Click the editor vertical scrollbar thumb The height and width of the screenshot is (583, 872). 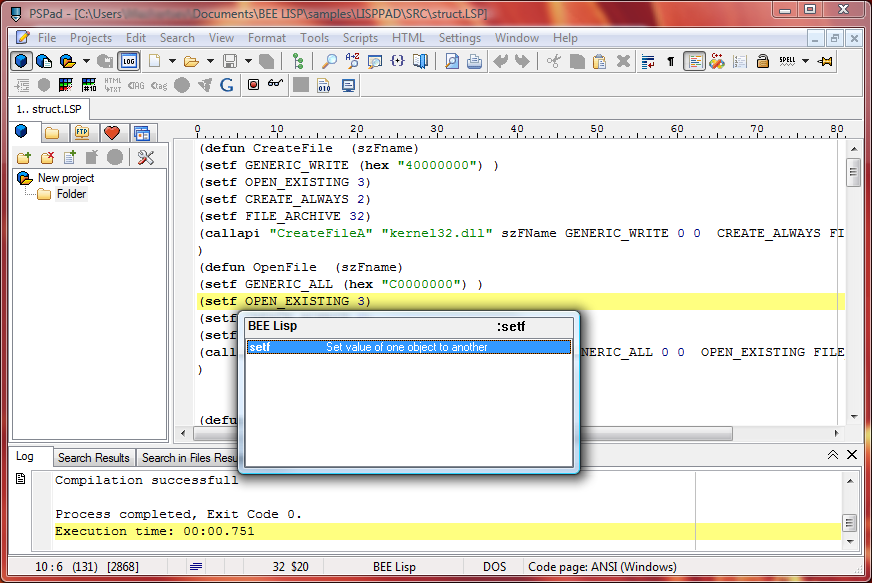853,172
